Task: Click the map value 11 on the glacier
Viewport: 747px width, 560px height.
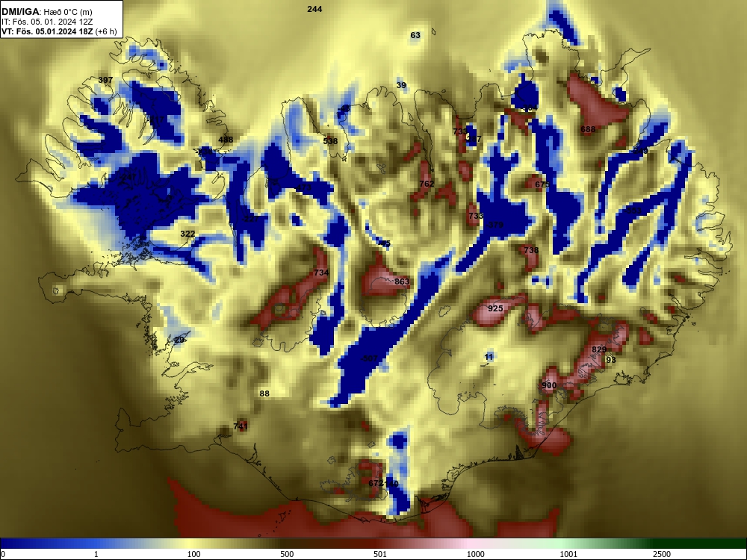Action: [x=489, y=357]
